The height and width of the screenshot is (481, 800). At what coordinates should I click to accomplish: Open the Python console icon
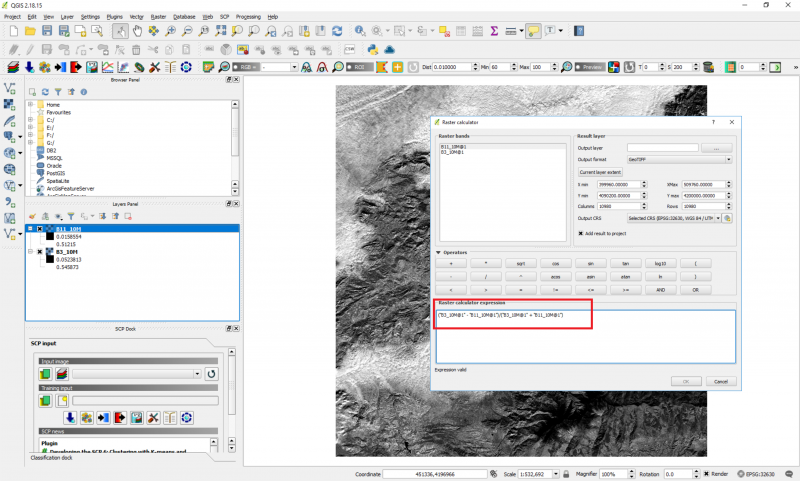(371, 49)
